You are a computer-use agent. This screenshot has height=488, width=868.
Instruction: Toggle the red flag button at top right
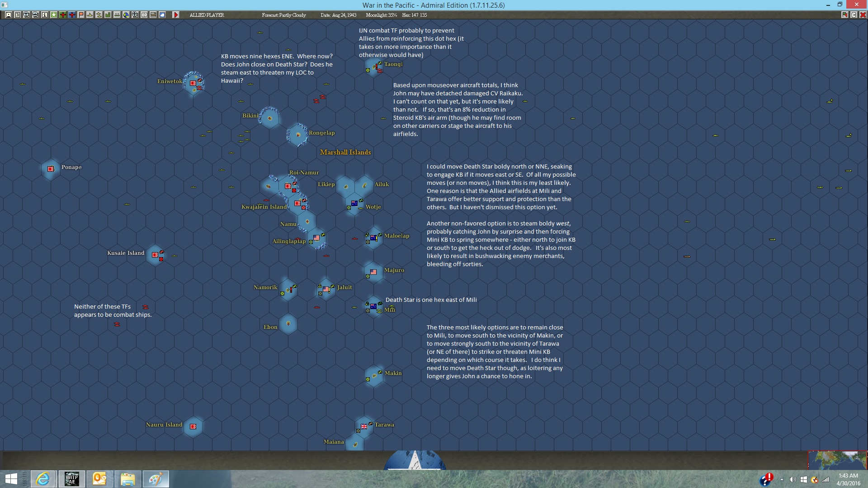click(844, 15)
